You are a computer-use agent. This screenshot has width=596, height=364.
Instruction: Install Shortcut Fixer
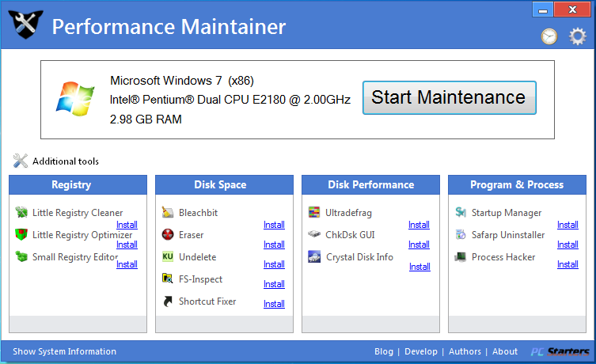[274, 304]
